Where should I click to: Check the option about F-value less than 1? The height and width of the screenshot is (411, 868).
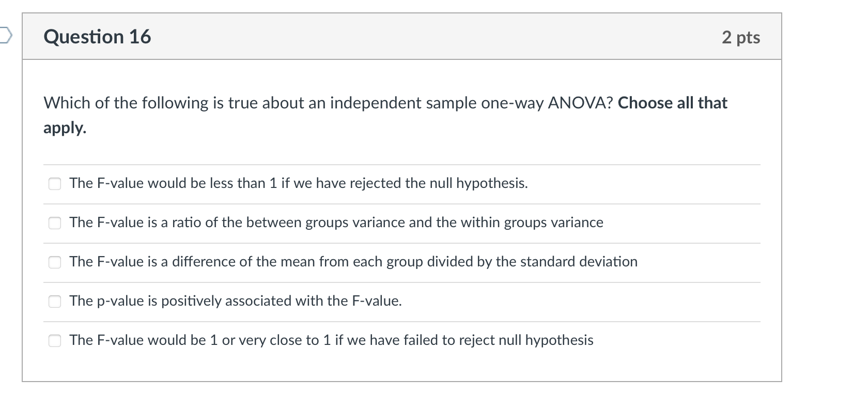tap(55, 183)
